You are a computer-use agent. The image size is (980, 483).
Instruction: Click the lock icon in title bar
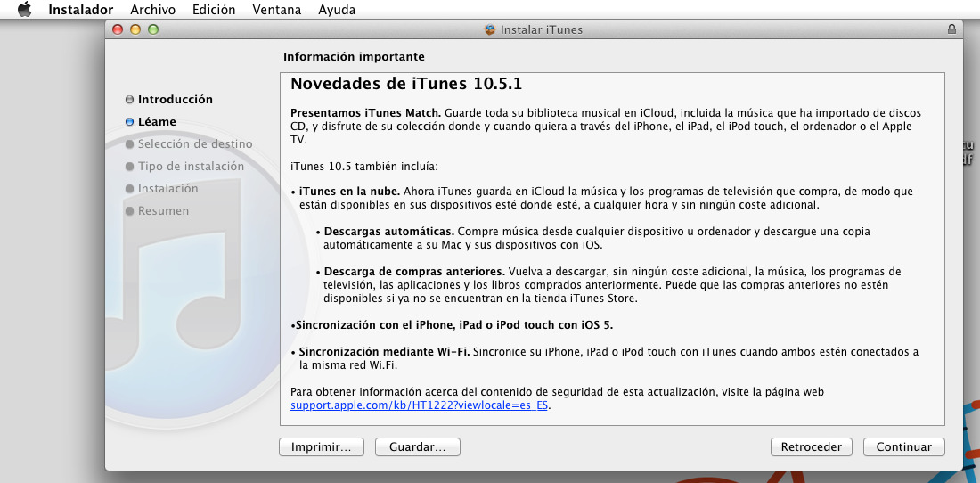click(951, 29)
